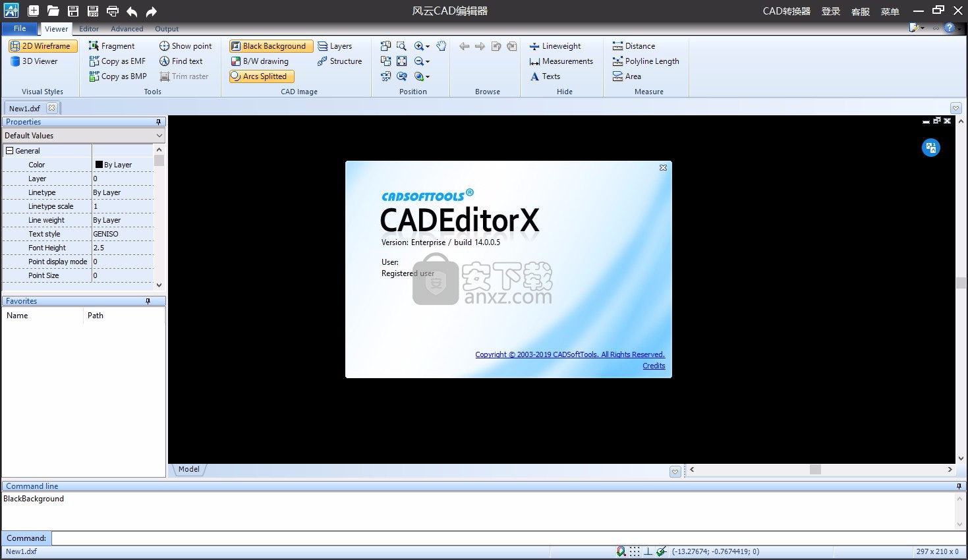Switch to the 3D Viewer mode

coord(34,61)
